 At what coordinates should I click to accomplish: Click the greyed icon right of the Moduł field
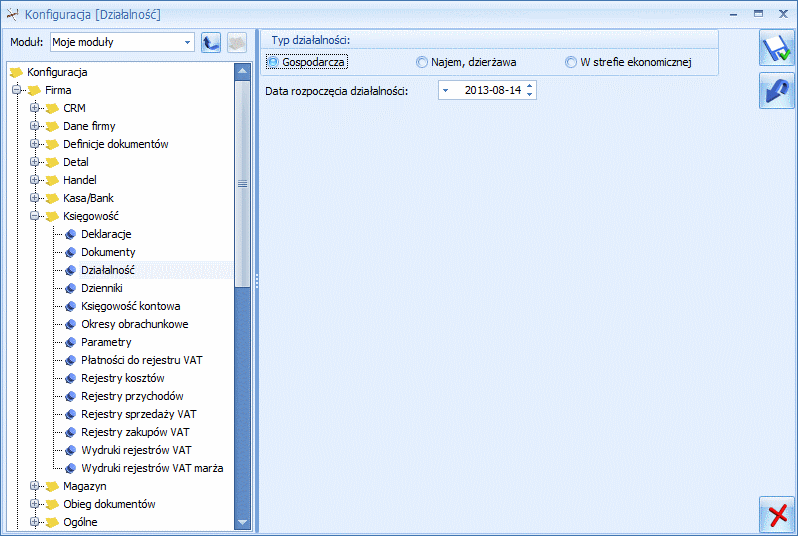point(237,43)
